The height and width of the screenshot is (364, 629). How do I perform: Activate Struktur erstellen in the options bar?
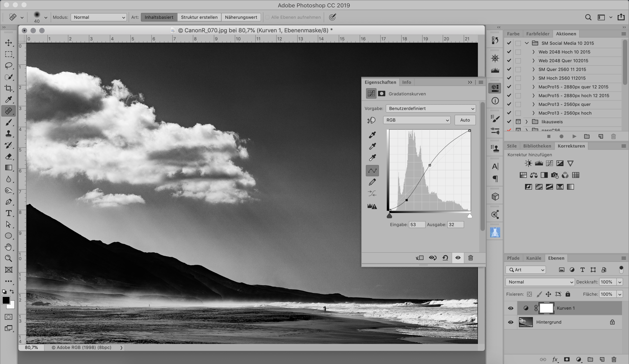200,17
